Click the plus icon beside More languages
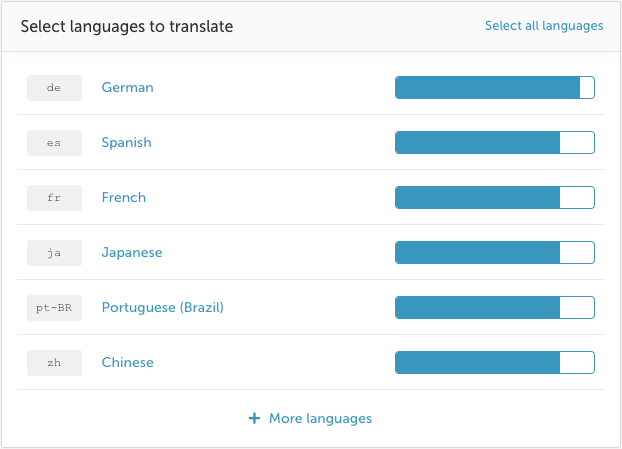 (x=254, y=418)
